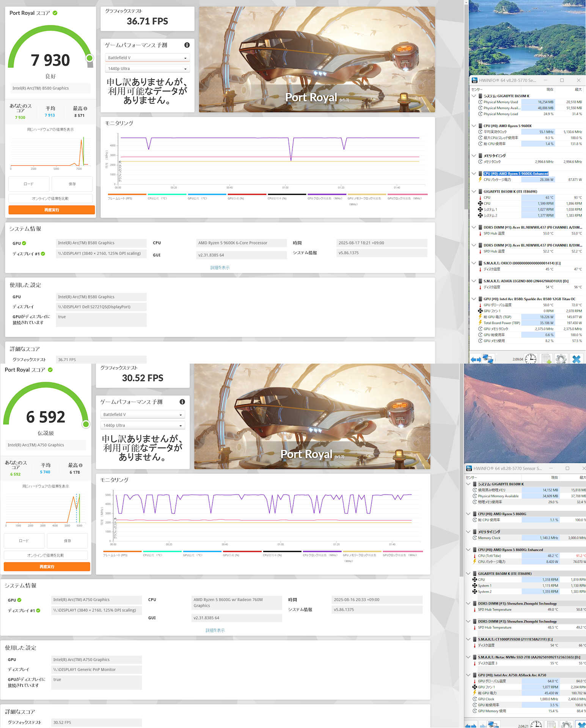Toggle GPUクロック周波数 legend in B580 monitoring chart

pos(407,197)
